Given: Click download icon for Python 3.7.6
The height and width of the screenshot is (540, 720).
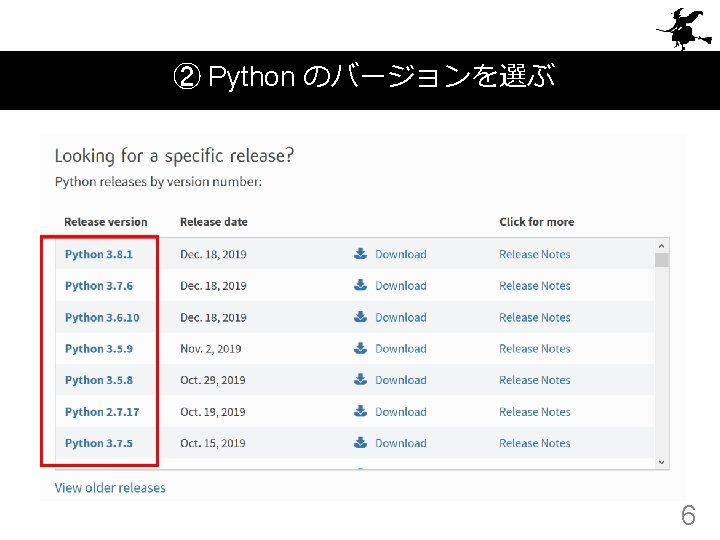Looking at the screenshot, I should pyautogui.click(x=361, y=286).
